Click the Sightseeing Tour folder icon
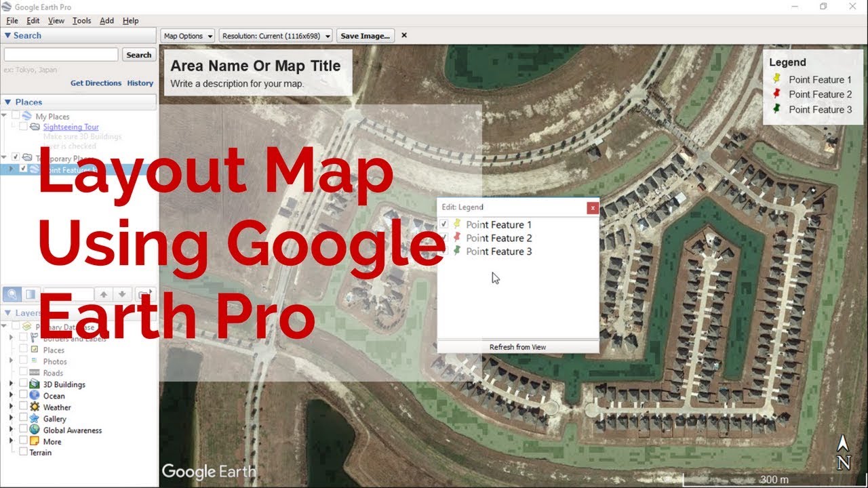This screenshot has width=868, height=488. [35, 127]
